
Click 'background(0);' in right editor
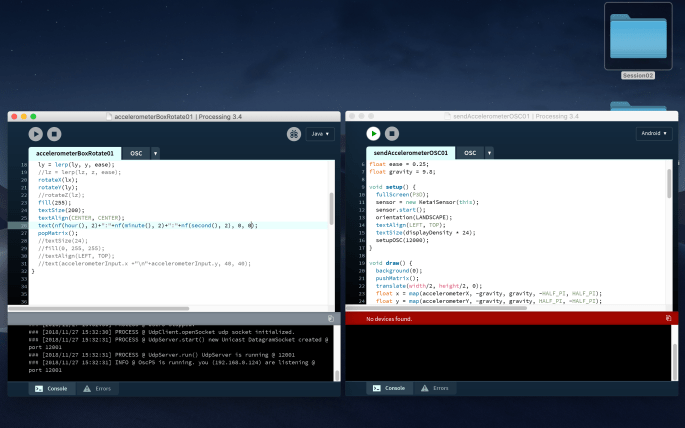[399, 271]
